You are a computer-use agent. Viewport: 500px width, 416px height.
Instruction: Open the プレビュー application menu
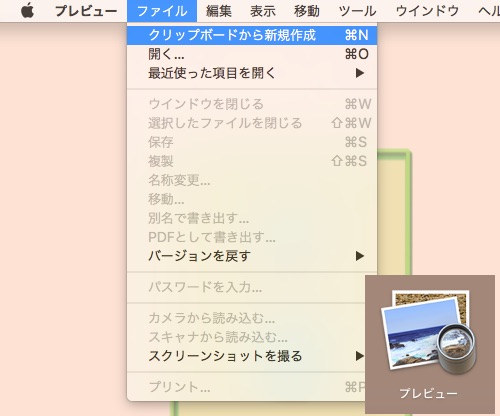(86, 11)
